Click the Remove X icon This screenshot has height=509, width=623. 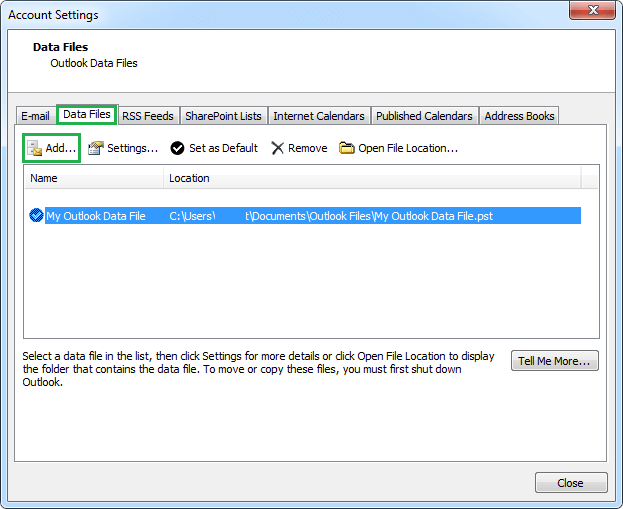point(277,148)
